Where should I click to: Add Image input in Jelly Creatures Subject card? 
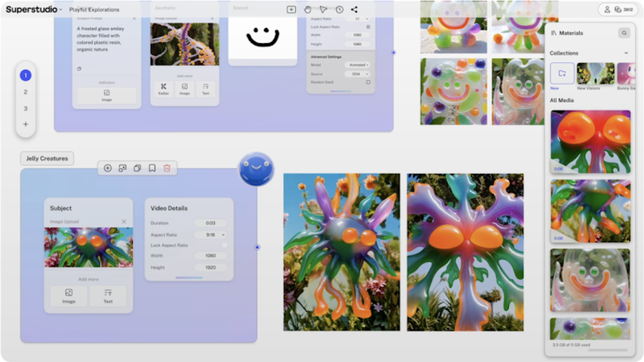pyautogui.click(x=68, y=296)
